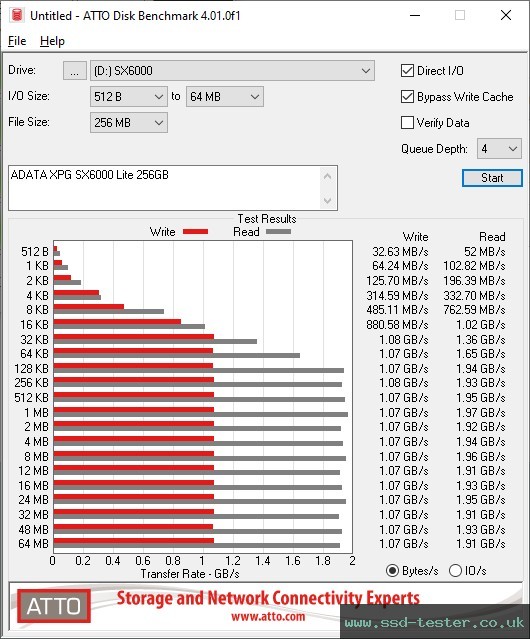Open the Queue Depth dropdown
This screenshot has width=530, height=639.
pos(499,149)
